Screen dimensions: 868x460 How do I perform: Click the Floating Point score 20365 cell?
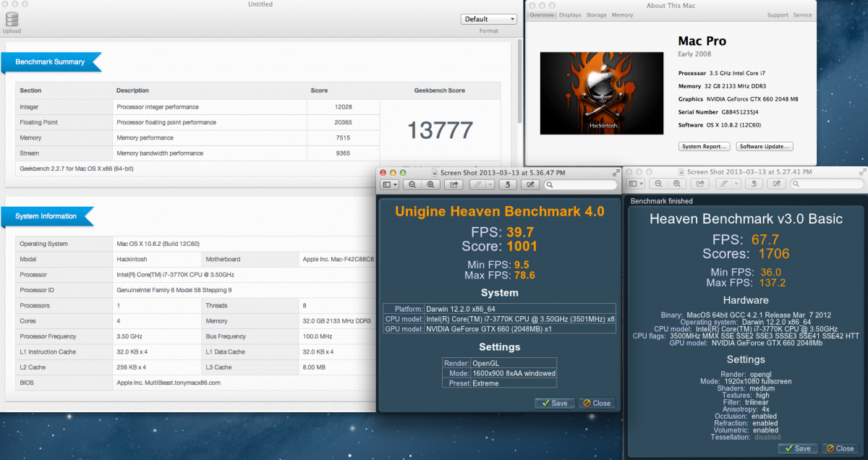click(x=344, y=122)
